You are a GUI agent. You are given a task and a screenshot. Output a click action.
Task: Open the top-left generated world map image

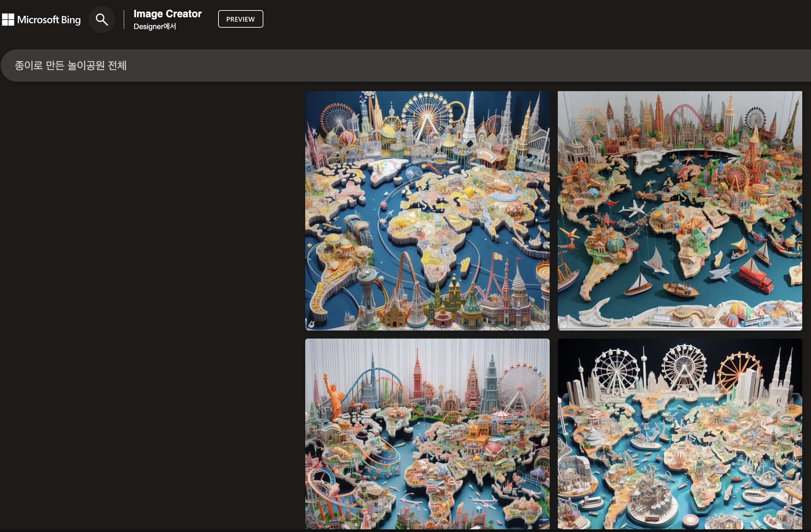(427, 211)
